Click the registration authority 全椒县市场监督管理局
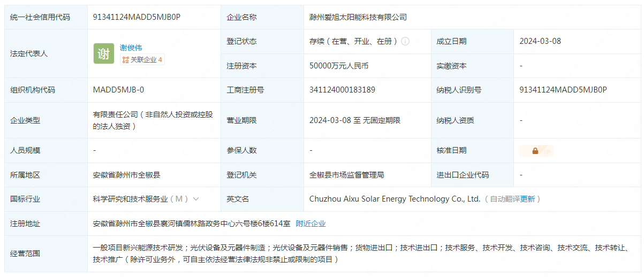 tap(346, 175)
